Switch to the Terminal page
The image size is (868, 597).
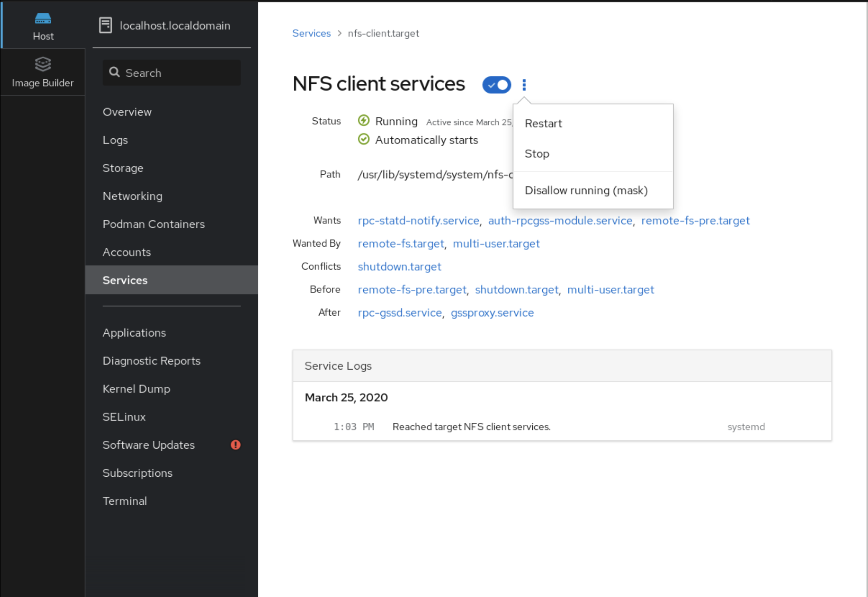(x=125, y=501)
